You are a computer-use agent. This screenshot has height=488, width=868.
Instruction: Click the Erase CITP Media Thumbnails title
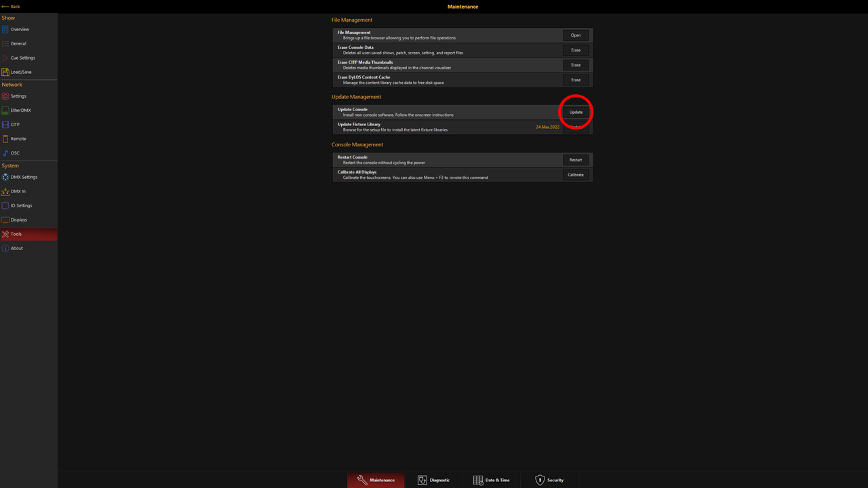click(365, 62)
